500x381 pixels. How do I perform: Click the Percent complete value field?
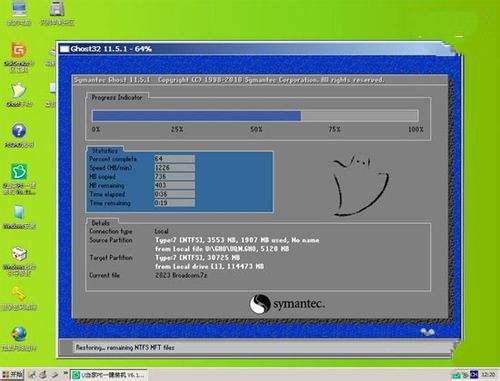(x=174, y=159)
